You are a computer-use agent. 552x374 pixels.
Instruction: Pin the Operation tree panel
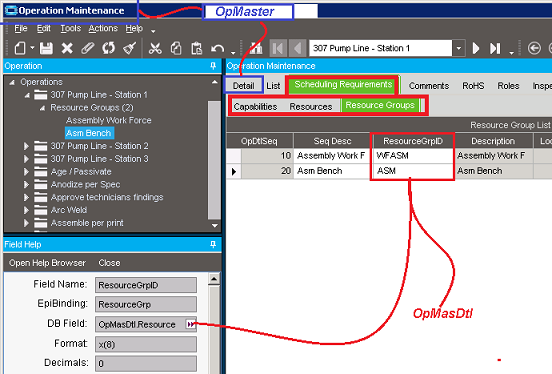click(213, 66)
